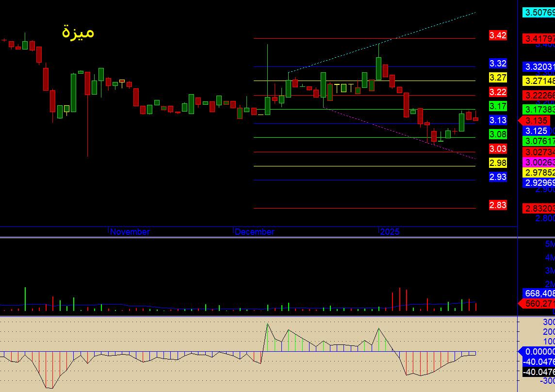Select the red 3.42 level label
555x392 pixels.
pos(498,35)
